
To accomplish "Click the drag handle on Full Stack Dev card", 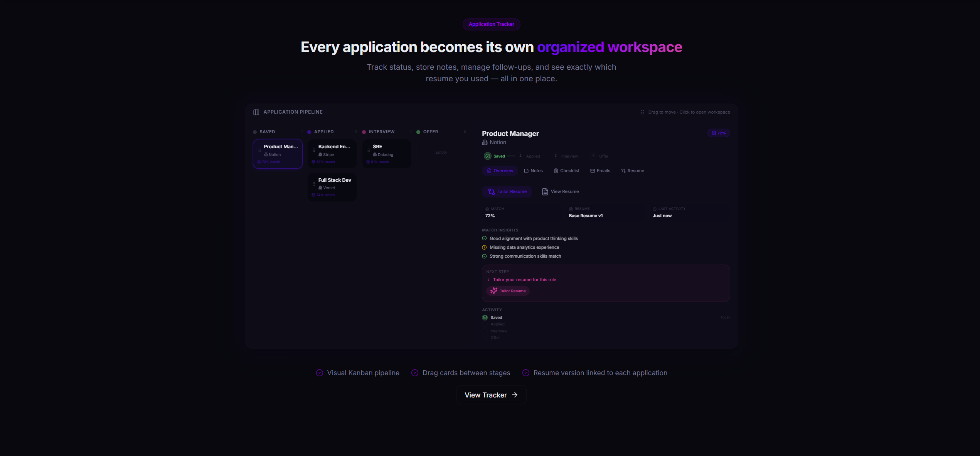I will click(314, 184).
